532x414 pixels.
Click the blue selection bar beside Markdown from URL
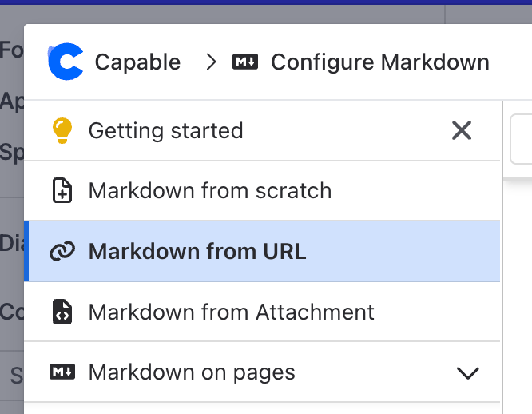pyautogui.click(x=26, y=252)
